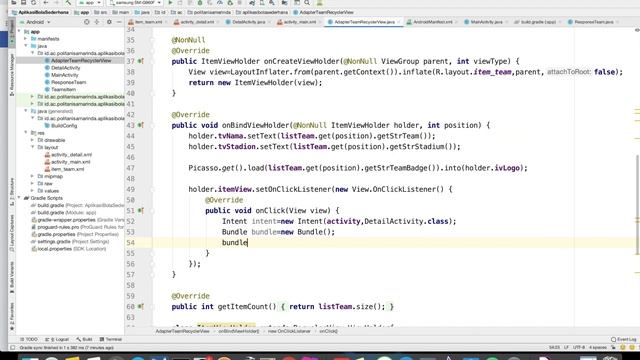Open the Build tool window
The width and height of the screenshot is (640, 360).
84,340
